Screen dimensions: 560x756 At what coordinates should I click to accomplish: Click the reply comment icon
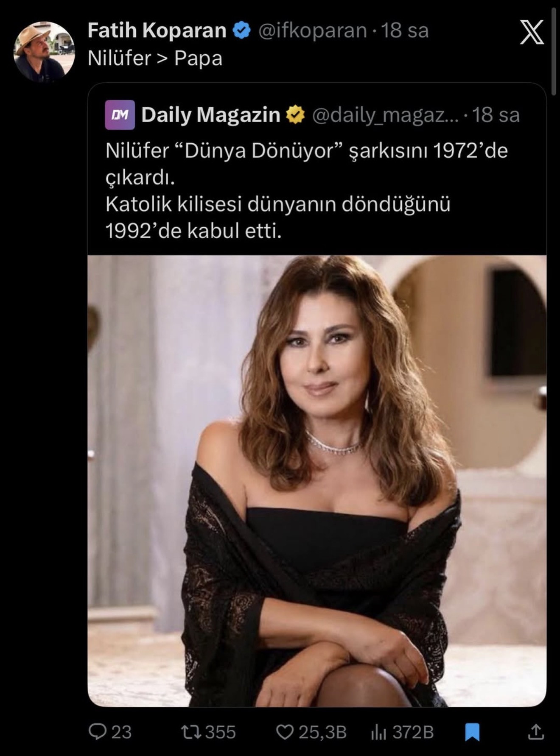98,732
